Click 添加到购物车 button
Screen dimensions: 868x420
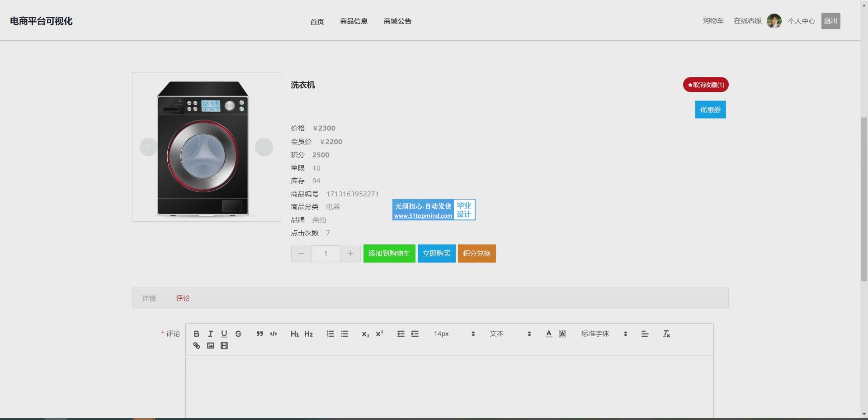[x=389, y=253]
